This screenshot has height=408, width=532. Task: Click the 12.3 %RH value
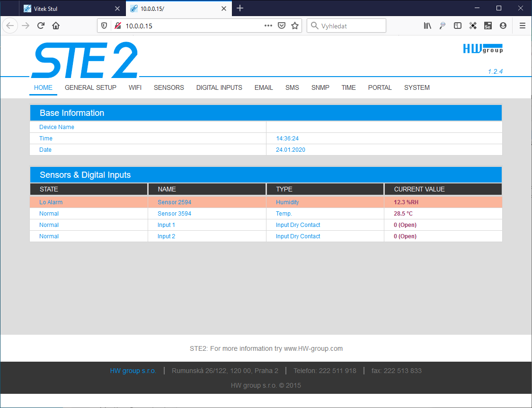[406, 202]
